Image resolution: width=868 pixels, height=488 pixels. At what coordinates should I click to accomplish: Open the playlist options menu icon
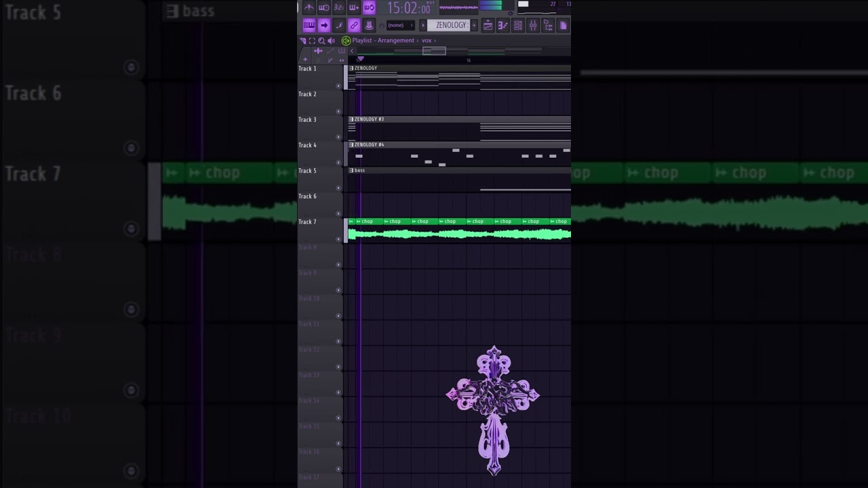[303, 41]
